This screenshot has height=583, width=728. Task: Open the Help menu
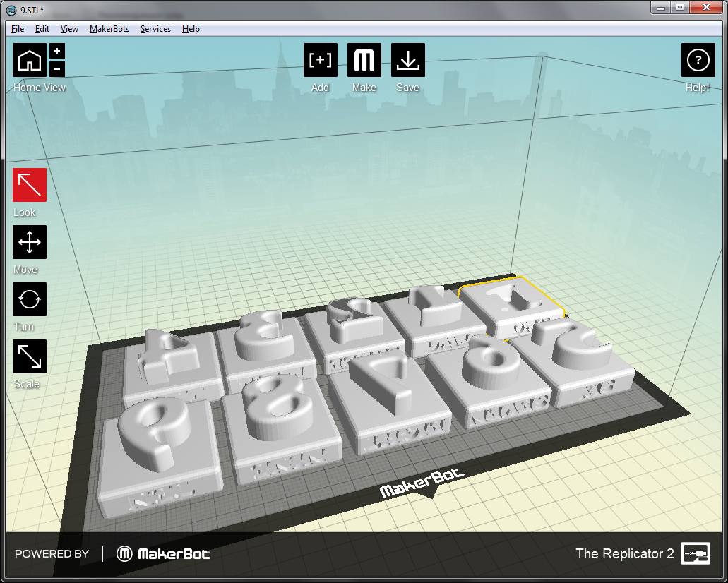[x=191, y=29]
